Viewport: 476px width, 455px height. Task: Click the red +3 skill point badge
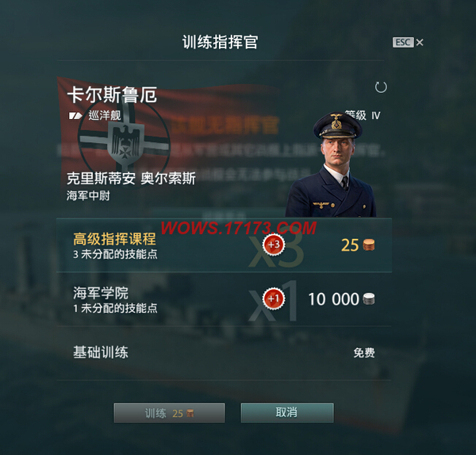274,245
